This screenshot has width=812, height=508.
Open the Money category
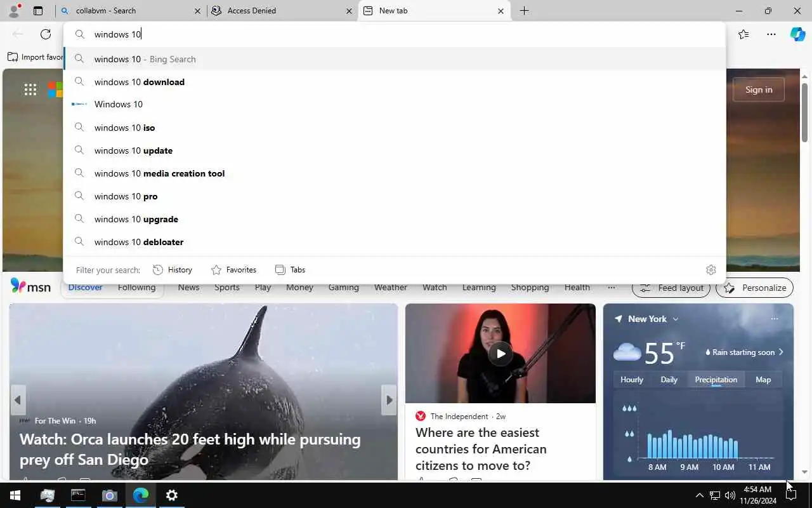[299, 288]
